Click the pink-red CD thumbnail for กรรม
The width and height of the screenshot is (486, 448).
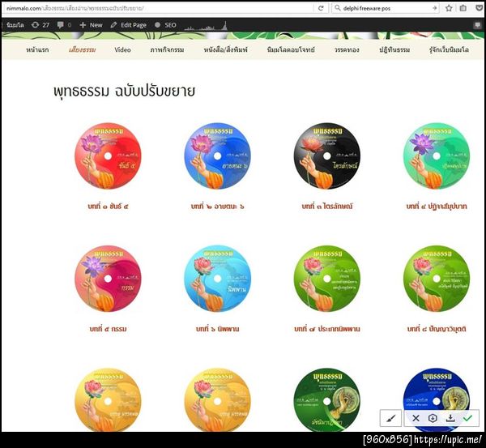click(x=108, y=279)
